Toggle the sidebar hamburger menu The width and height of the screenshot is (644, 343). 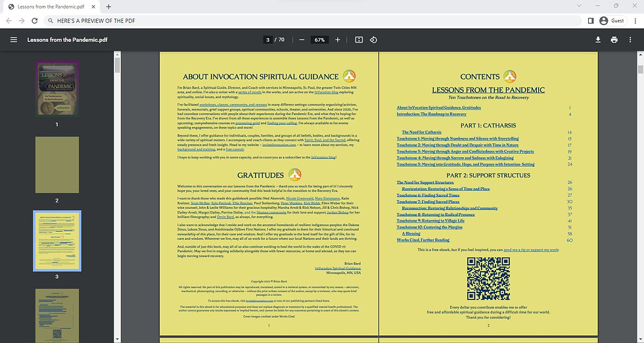coord(14,40)
